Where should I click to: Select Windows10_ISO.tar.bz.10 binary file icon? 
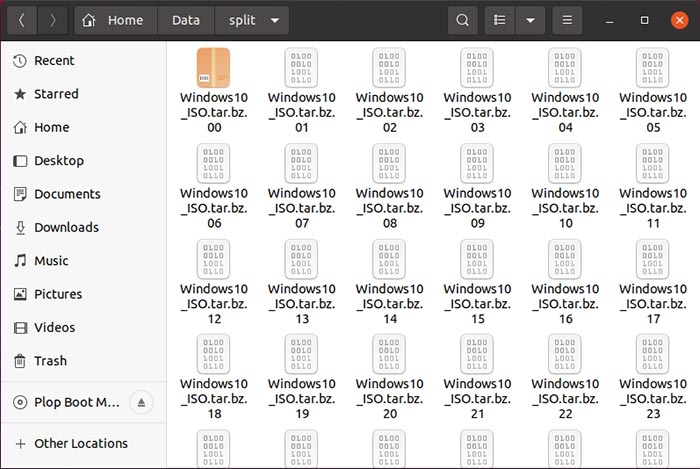565,163
